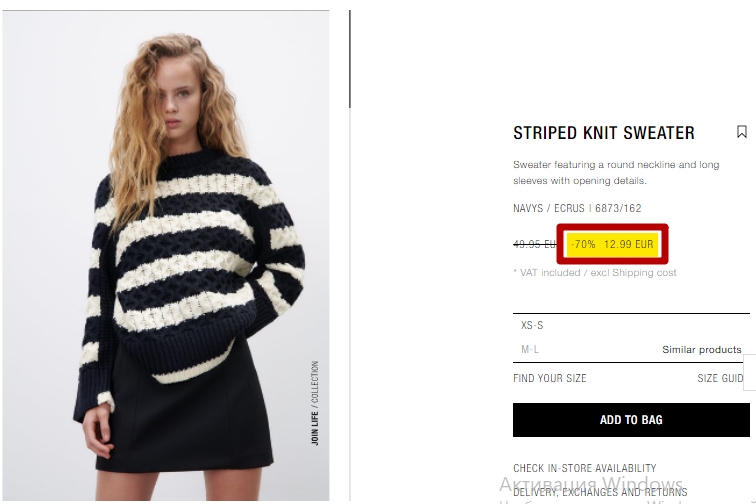Click the crossed-out original price 49.95
The image size is (756, 504).
534,244
